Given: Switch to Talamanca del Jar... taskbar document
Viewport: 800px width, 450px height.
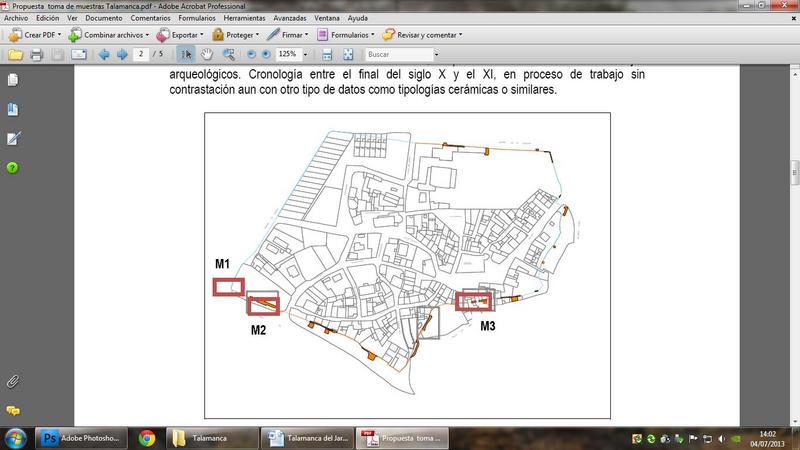Looking at the screenshot, I should pyautogui.click(x=307, y=438).
